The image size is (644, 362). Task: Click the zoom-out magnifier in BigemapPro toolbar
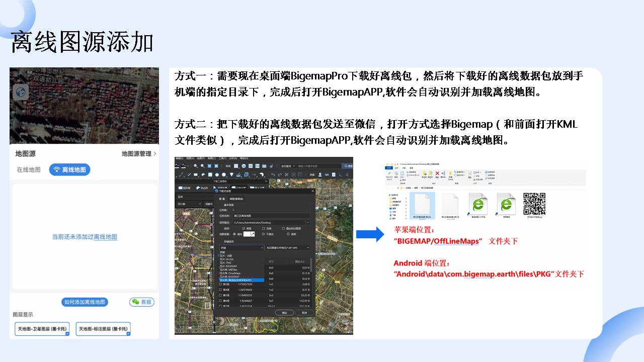(203, 166)
